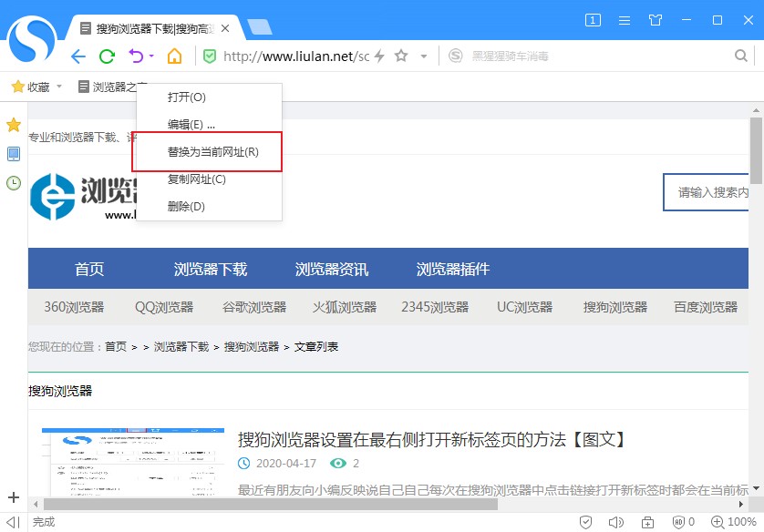Viewport: 764px width, 532px height.
Task: Click the status bar download box icon
Action: point(647,522)
